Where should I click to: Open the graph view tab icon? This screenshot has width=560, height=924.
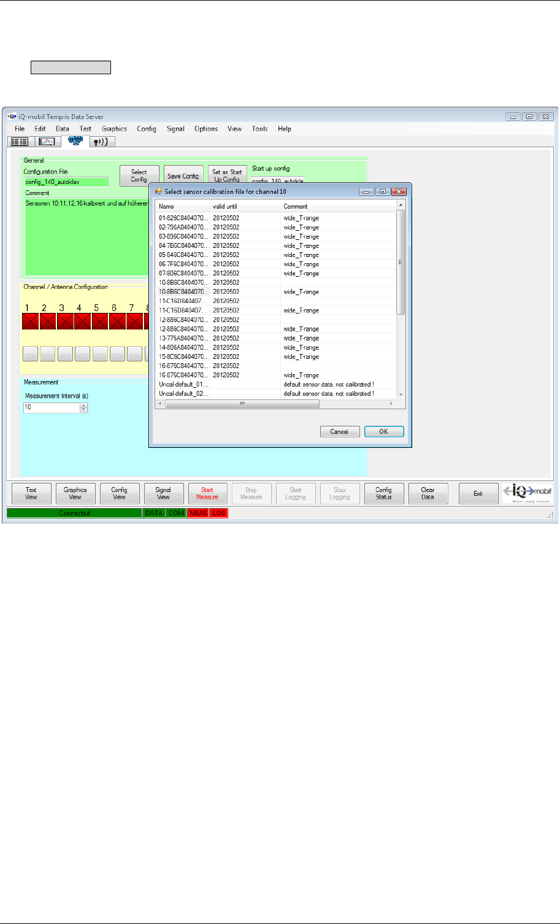(x=47, y=141)
